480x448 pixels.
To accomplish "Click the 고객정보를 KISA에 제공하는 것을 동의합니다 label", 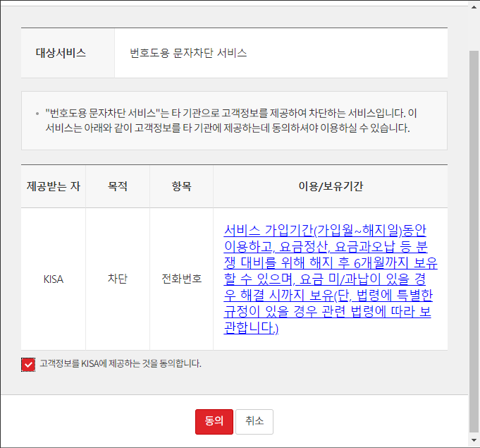I will (x=121, y=364).
